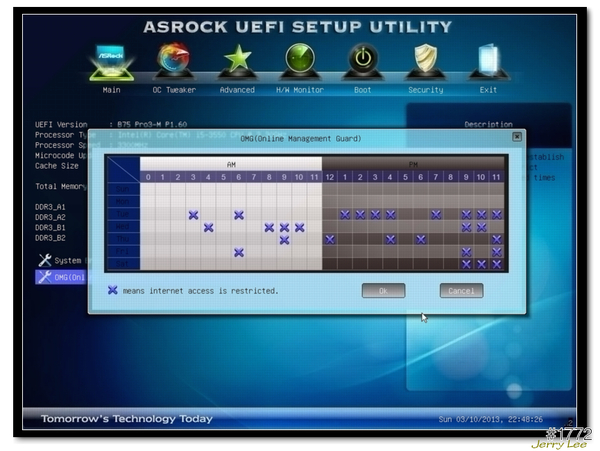Toggle the Fri 11 PM restriction cell
The height and width of the screenshot is (451, 600).
(x=496, y=252)
